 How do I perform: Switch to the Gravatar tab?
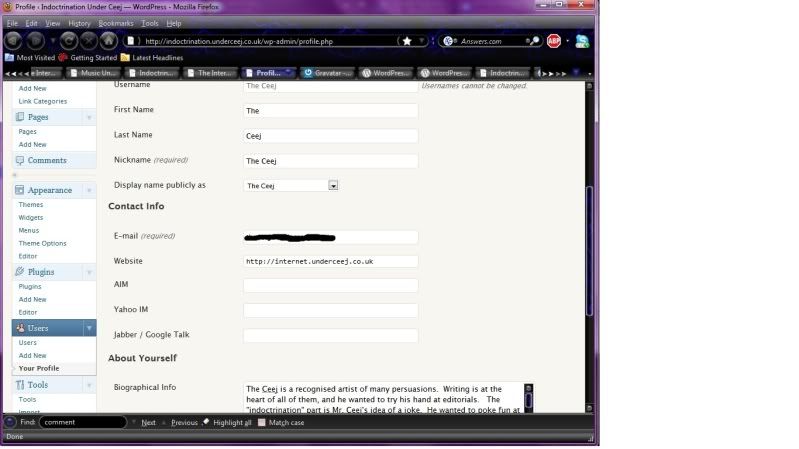[x=328, y=73]
